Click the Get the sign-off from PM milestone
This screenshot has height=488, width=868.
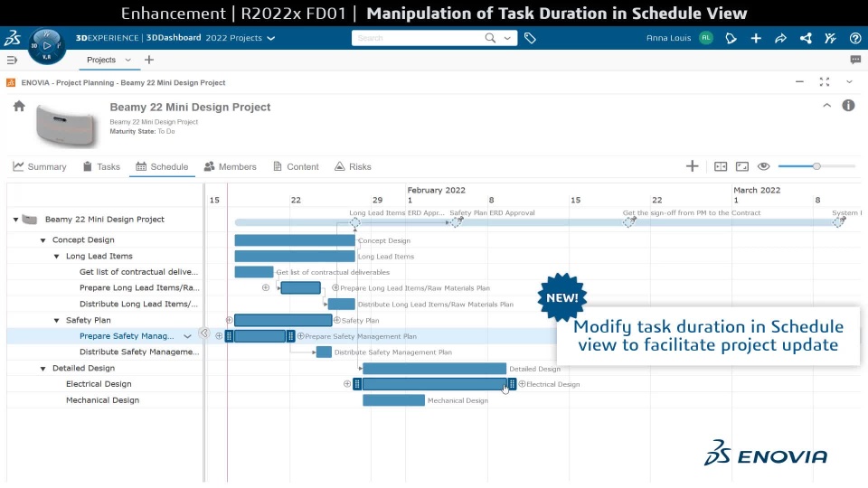629,222
